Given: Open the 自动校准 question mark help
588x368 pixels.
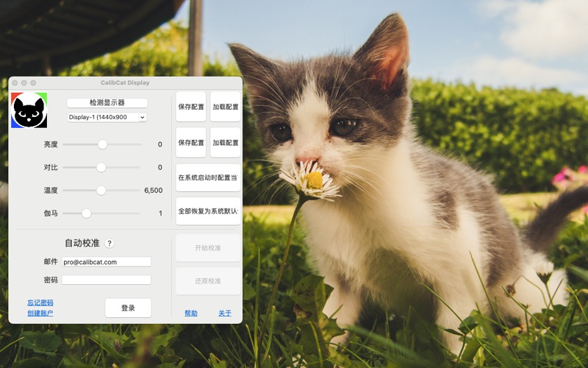Looking at the screenshot, I should click(x=109, y=244).
